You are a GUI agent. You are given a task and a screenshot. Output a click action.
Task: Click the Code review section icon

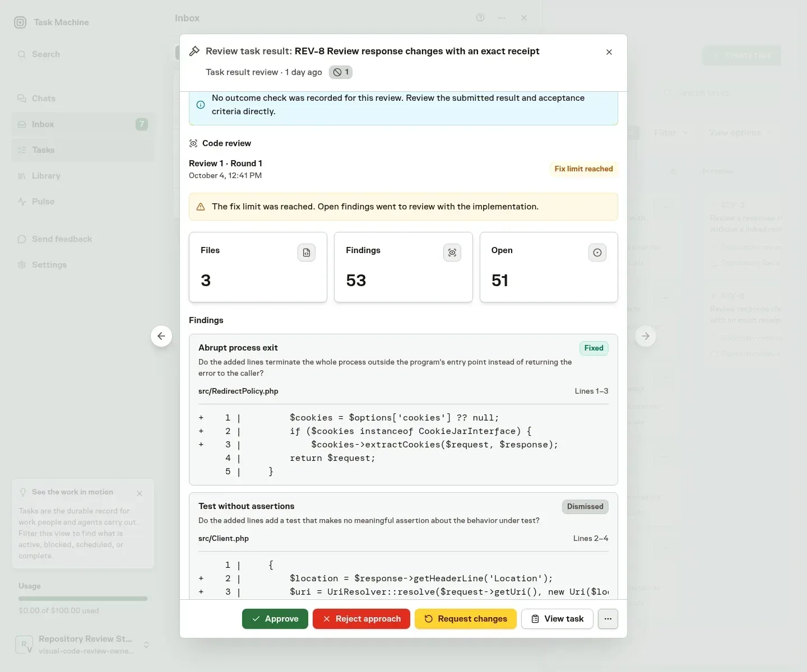tap(193, 143)
